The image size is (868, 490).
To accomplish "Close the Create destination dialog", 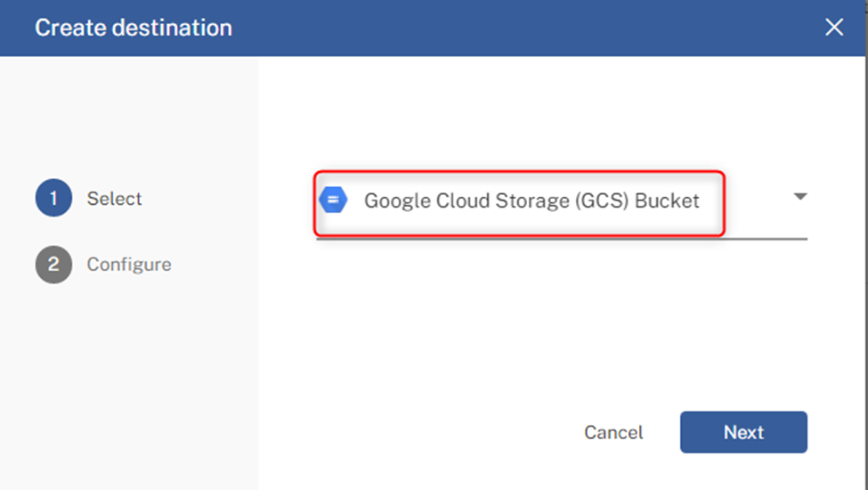I will point(833,27).
